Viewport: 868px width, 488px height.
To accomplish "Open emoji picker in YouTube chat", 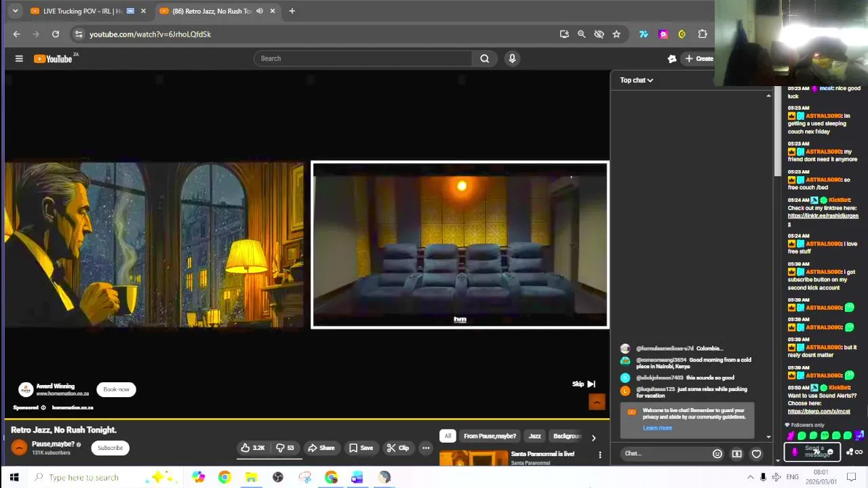I will pyautogui.click(x=717, y=453).
